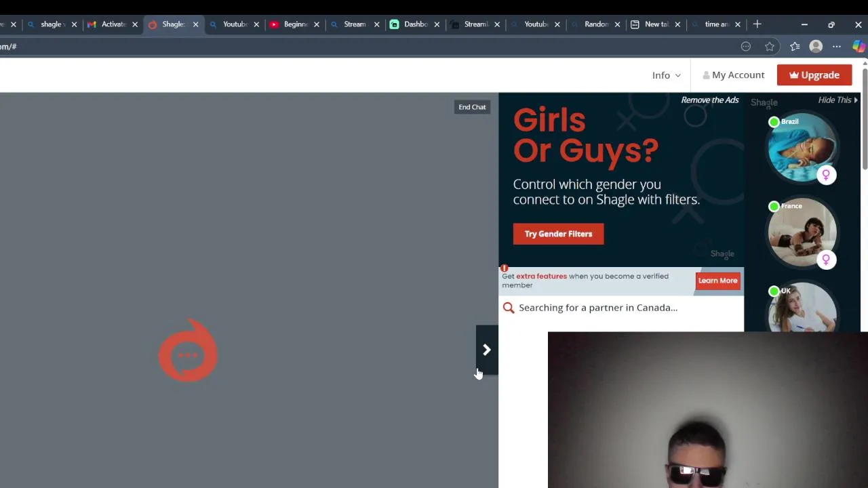Close the New tab tab
This screenshot has width=868, height=488.
coord(677,24)
